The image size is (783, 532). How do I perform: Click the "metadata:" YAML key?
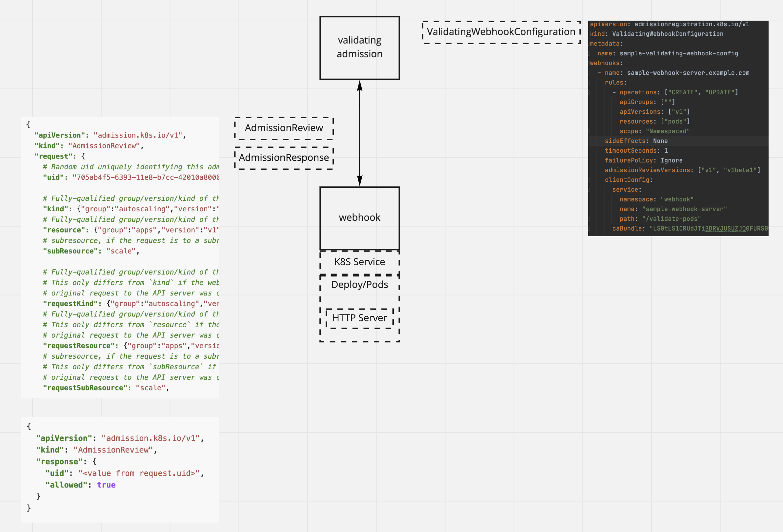[x=606, y=44]
